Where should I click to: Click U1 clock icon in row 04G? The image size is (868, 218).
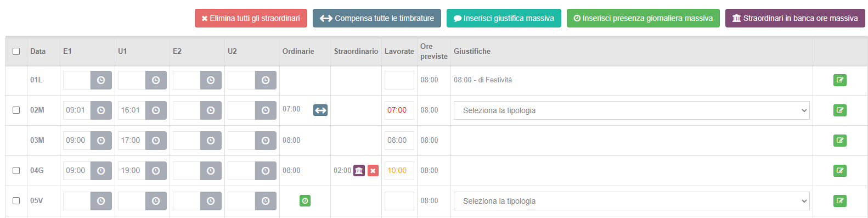(x=156, y=171)
